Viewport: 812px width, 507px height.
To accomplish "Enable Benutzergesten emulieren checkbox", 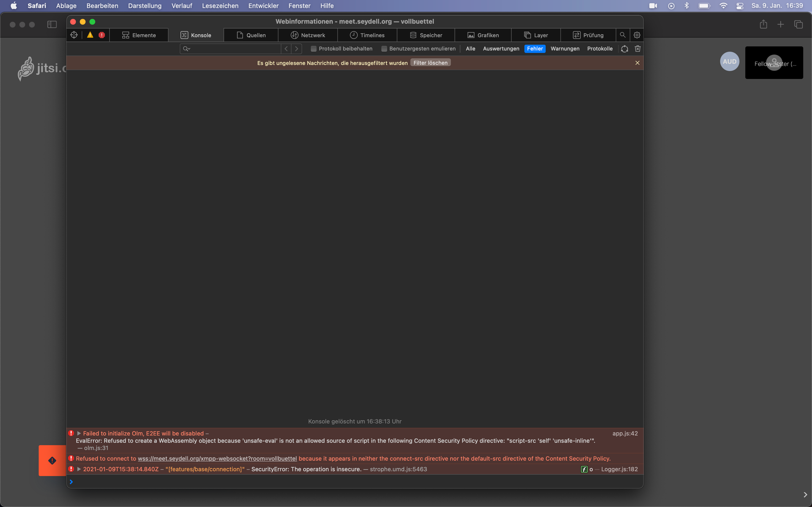I will pos(384,49).
